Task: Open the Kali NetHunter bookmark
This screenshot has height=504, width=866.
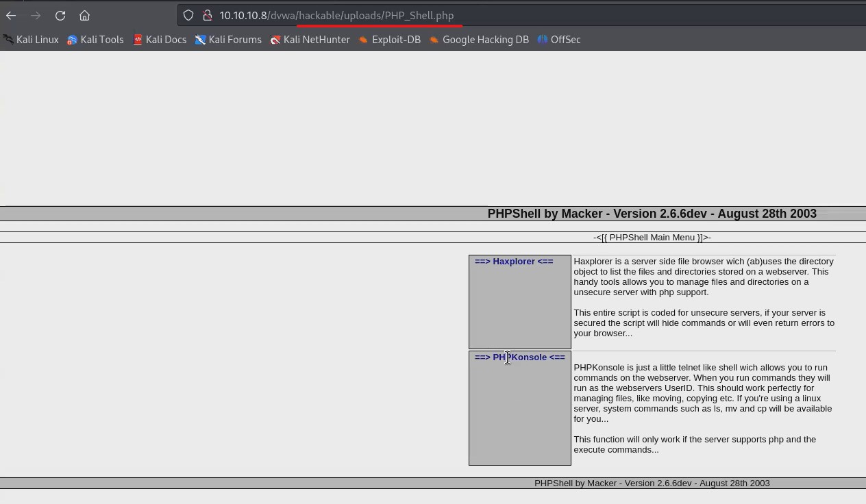Action: pyautogui.click(x=310, y=40)
